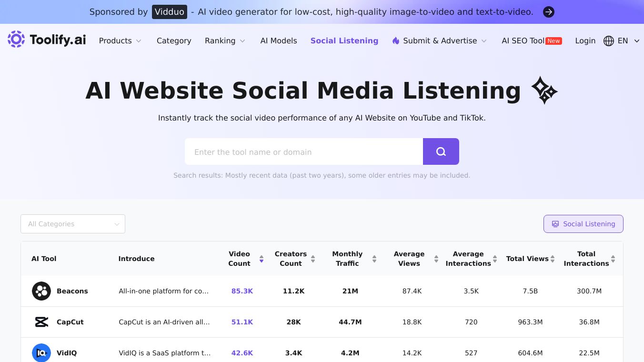
Task: Open the Beacons tool logo
Action: pos(41,291)
